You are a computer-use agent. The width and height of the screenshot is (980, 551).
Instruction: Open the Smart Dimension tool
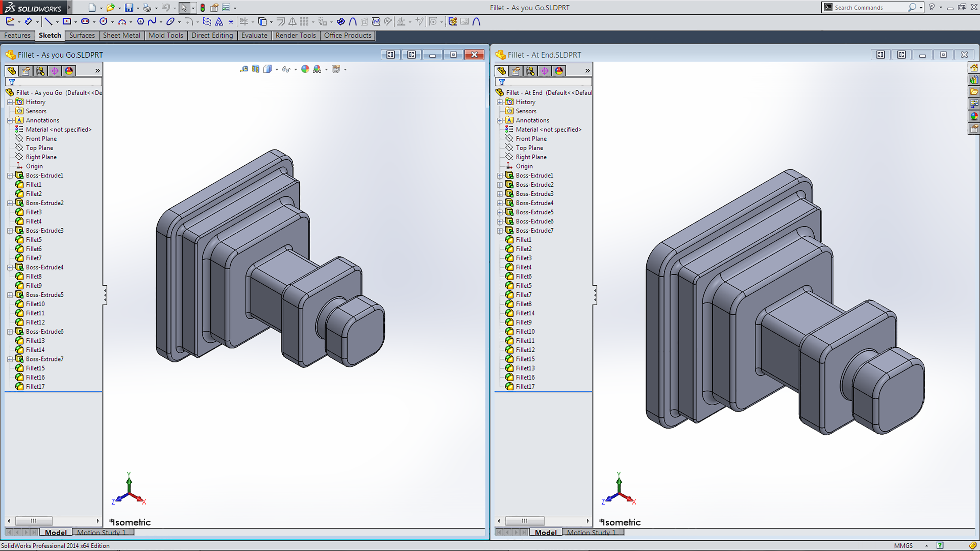28,21
